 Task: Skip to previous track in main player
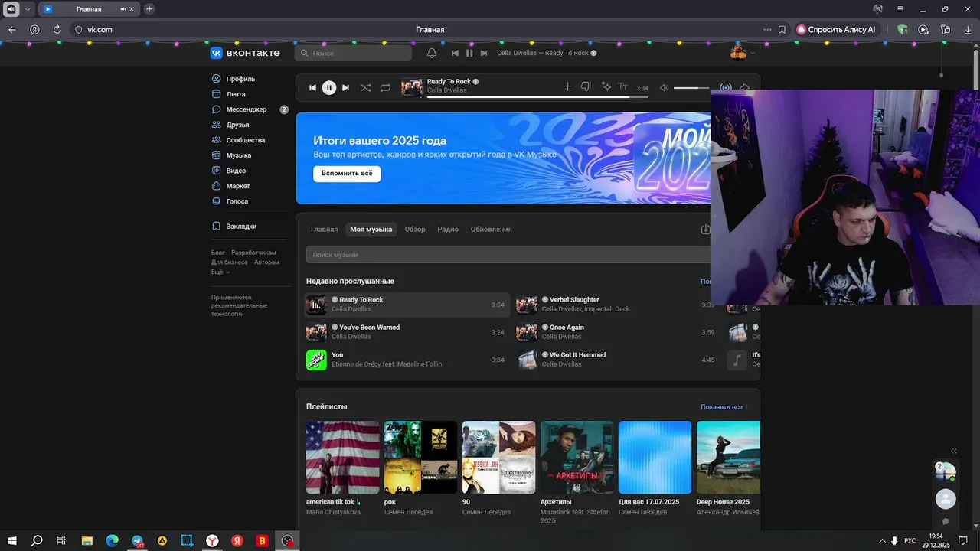(312, 87)
